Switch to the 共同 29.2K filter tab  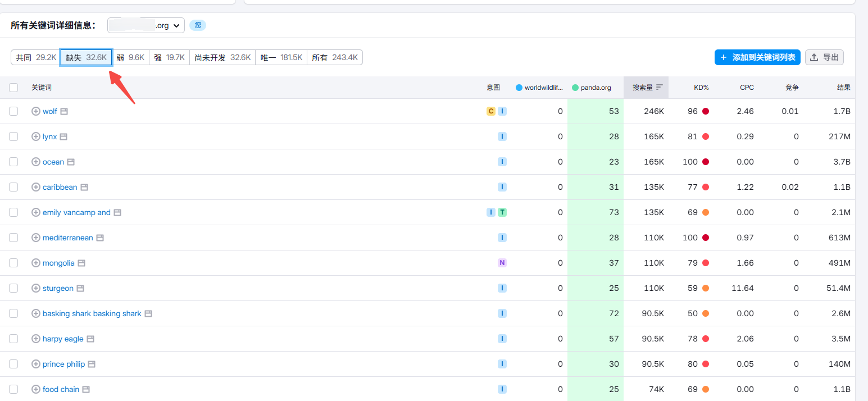click(35, 57)
